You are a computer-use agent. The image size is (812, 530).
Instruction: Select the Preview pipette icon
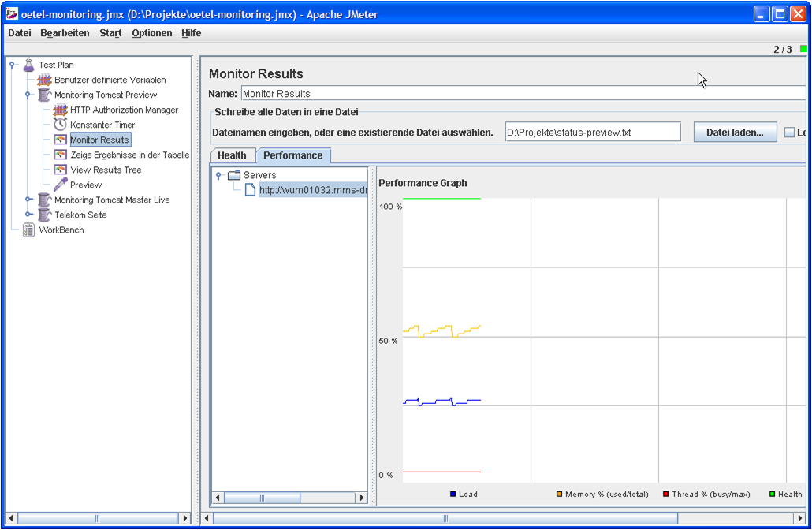click(60, 185)
